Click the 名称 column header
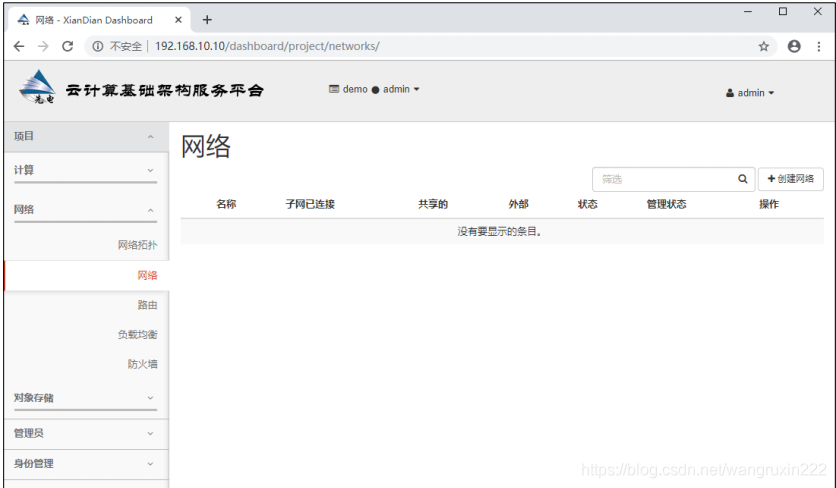 pos(226,204)
